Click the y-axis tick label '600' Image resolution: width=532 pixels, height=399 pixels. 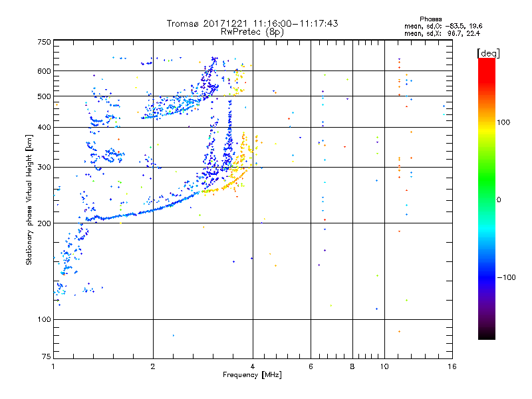point(44,71)
